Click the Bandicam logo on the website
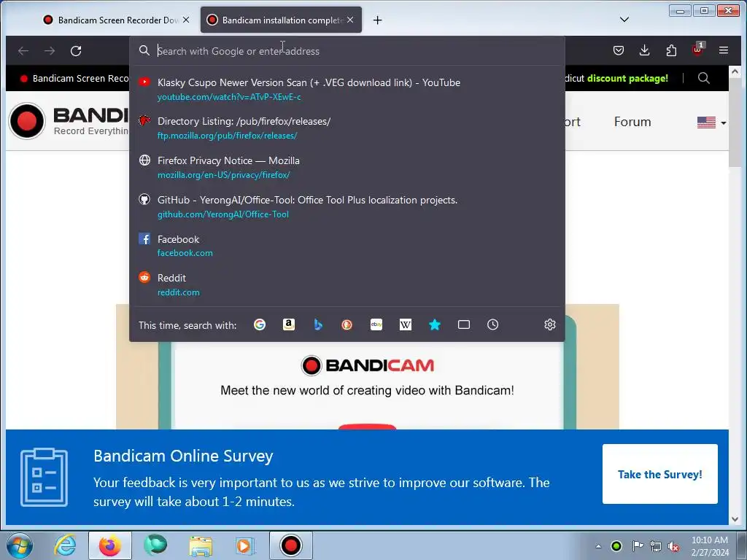This screenshot has width=747, height=560. click(x=69, y=121)
